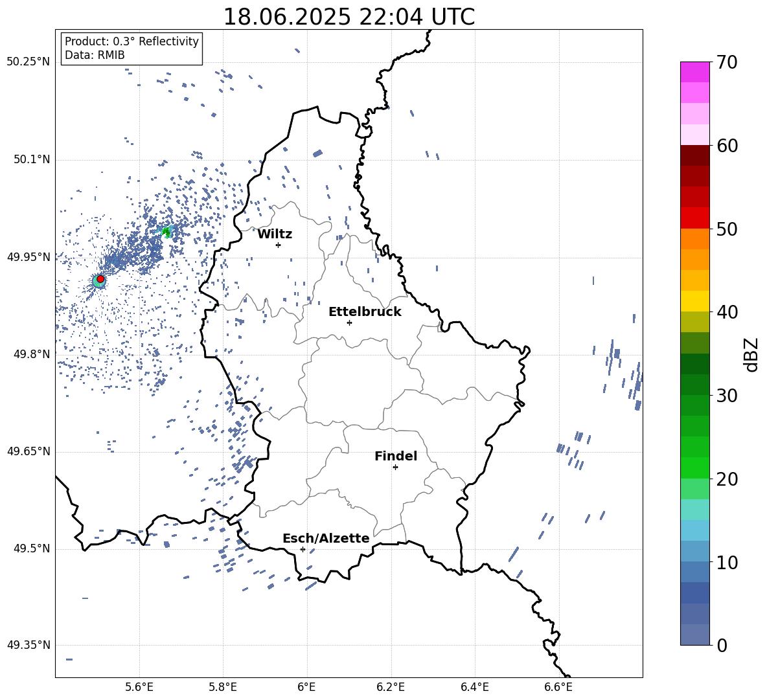Click the title "18.06.2025 22:04 UTC"
767x700 pixels.
coord(349,17)
